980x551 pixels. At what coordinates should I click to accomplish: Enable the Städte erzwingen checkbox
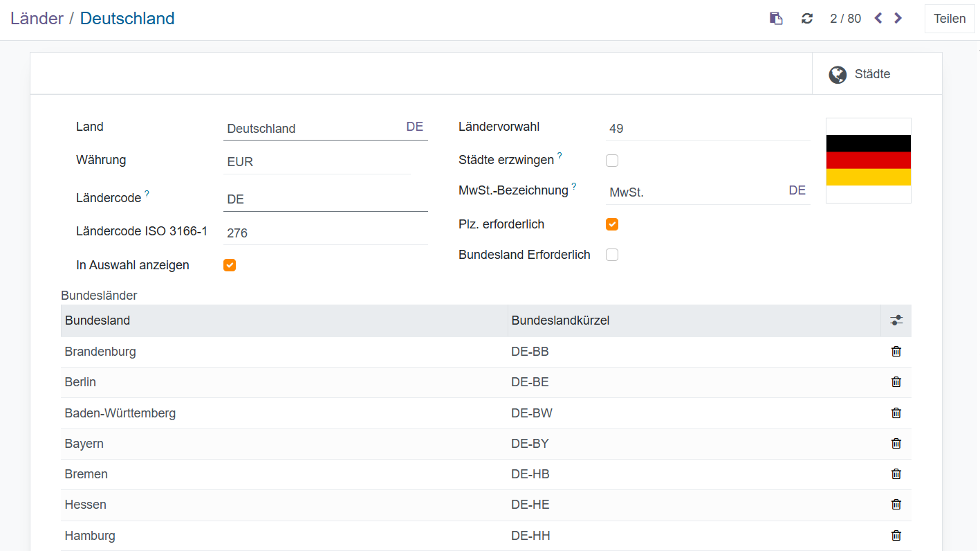click(612, 161)
